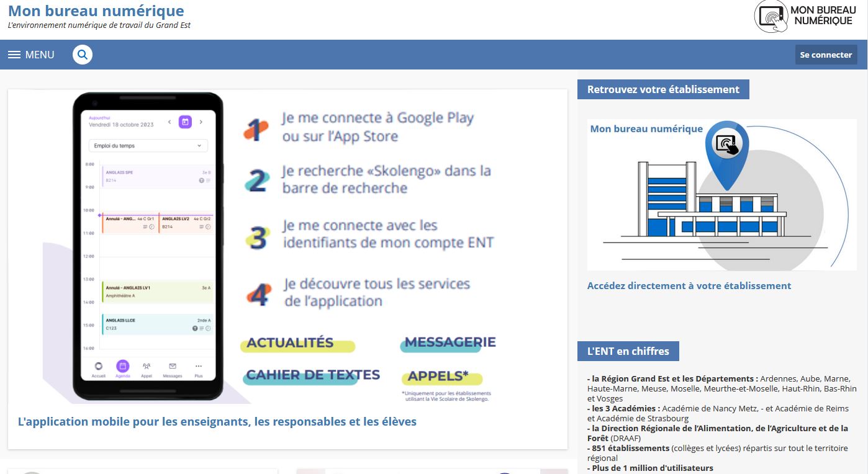Click the Direction Régionale de l'Alimentation text
Screen dimensions: 868x474
718,433
